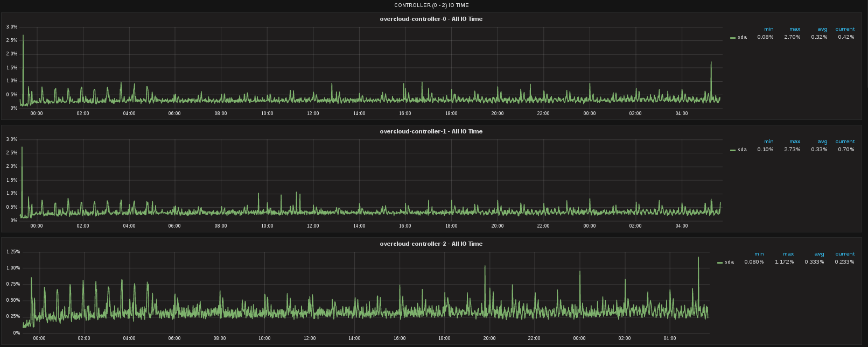The height and width of the screenshot is (347, 868).
Task: Toggle sda series label in controller-1 legend
Action: (x=742, y=150)
